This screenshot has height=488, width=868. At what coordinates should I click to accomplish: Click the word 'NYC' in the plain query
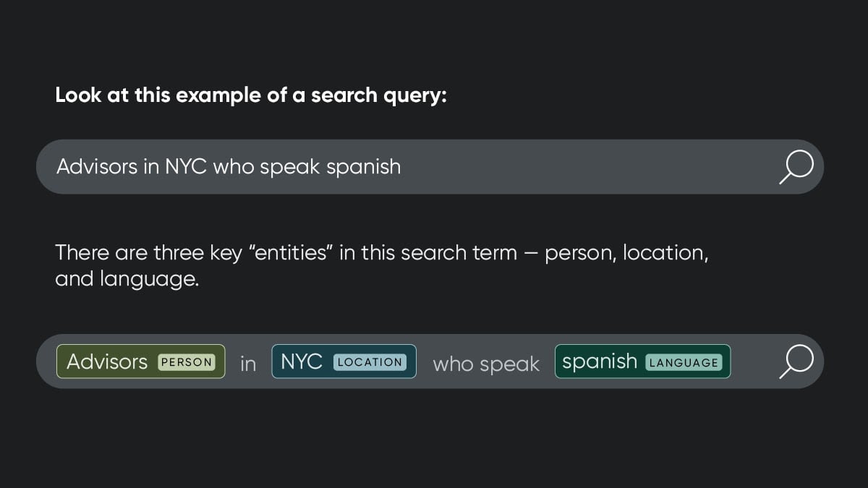186,167
